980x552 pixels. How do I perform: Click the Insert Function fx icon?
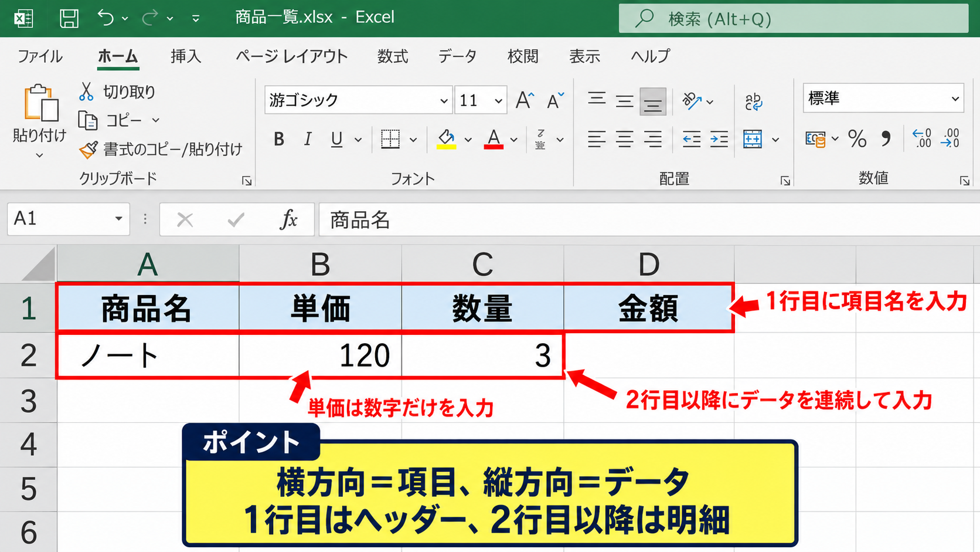coord(288,220)
